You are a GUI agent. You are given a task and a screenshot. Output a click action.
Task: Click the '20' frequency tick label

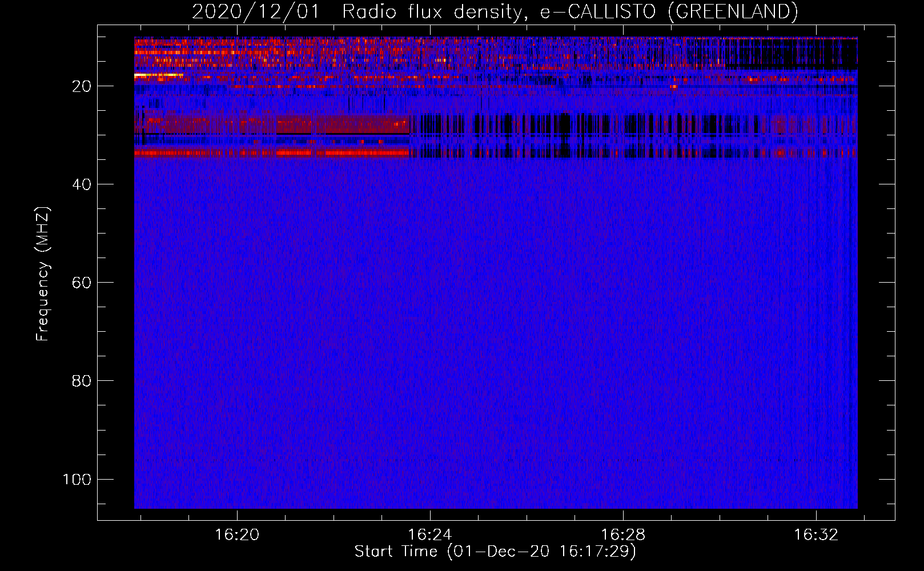pyautogui.click(x=82, y=86)
